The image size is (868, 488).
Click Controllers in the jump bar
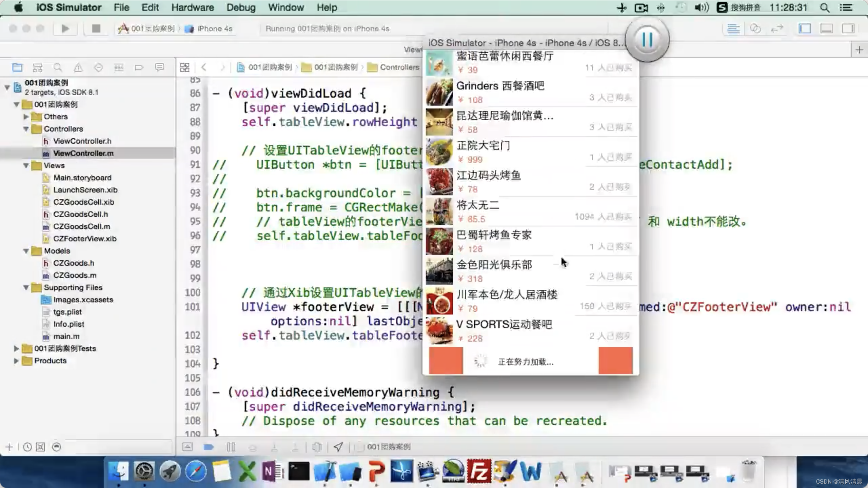(394, 67)
